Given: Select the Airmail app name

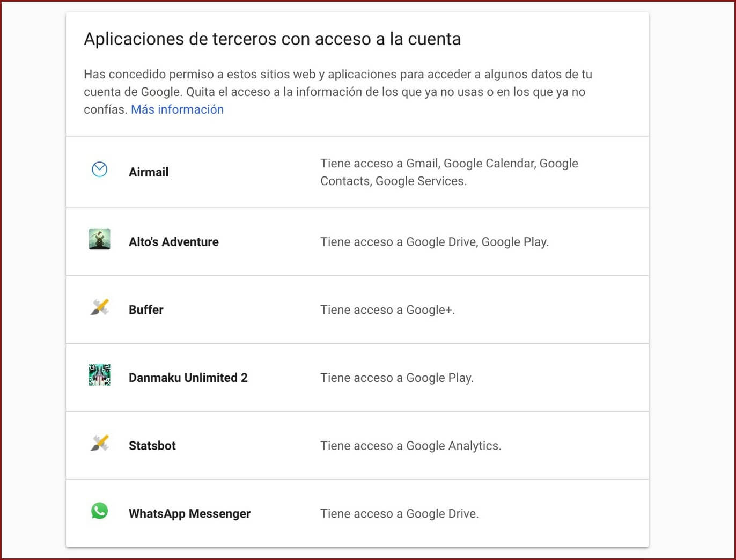Looking at the screenshot, I should coord(149,172).
